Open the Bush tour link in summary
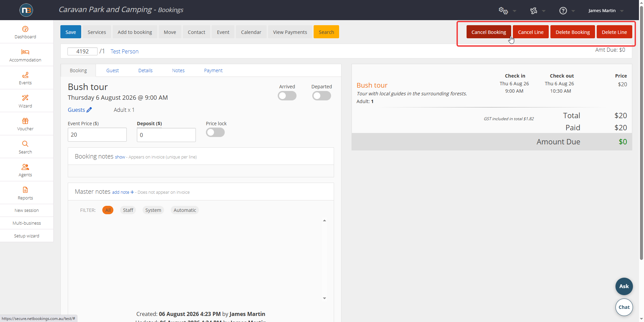 [x=372, y=85]
